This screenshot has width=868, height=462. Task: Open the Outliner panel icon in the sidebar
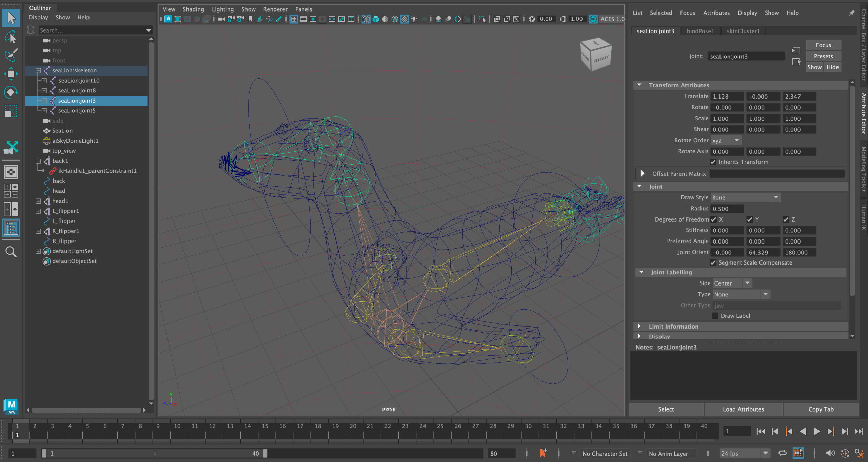tap(11, 228)
